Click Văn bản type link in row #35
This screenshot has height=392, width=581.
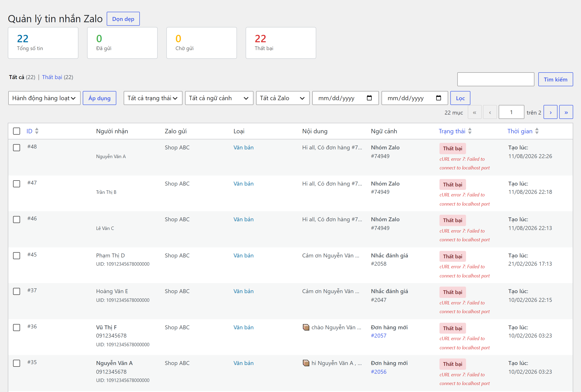243,363
